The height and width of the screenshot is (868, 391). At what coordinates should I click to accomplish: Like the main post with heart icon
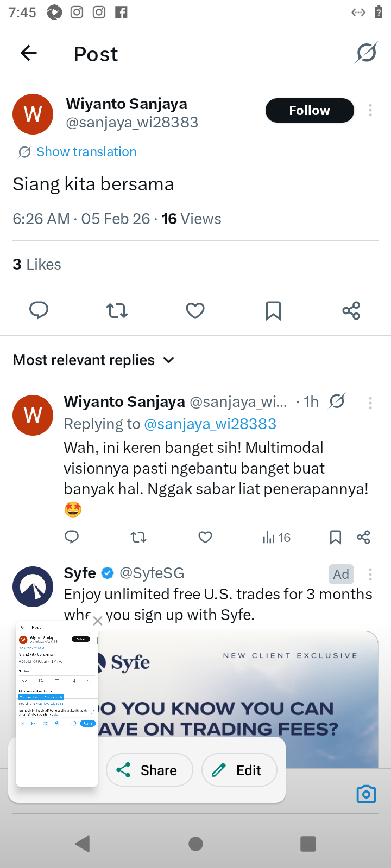[x=195, y=310]
